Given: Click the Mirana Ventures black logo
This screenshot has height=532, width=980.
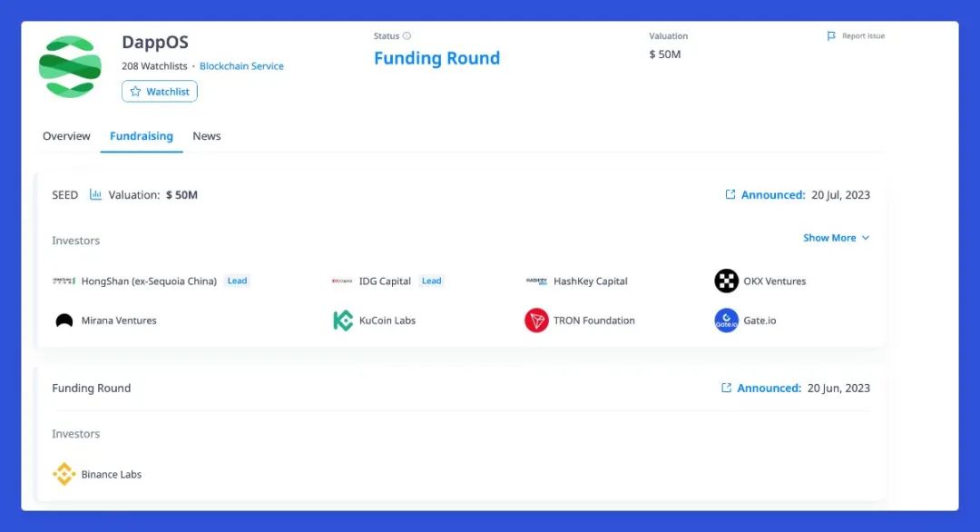Looking at the screenshot, I should pyautogui.click(x=64, y=320).
